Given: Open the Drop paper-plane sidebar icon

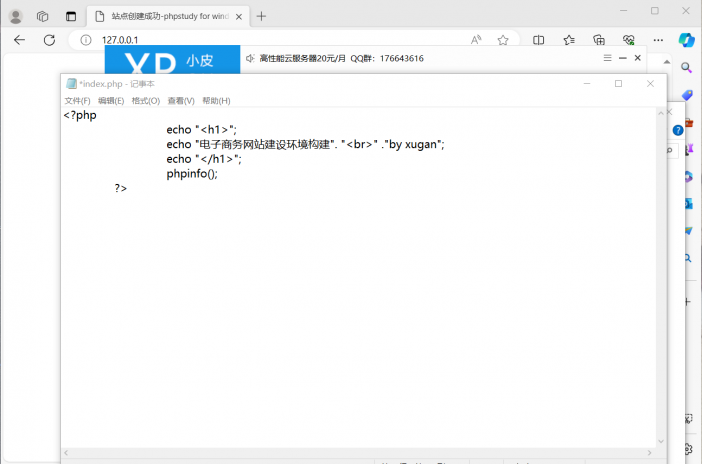Looking at the screenshot, I should (689, 231).
